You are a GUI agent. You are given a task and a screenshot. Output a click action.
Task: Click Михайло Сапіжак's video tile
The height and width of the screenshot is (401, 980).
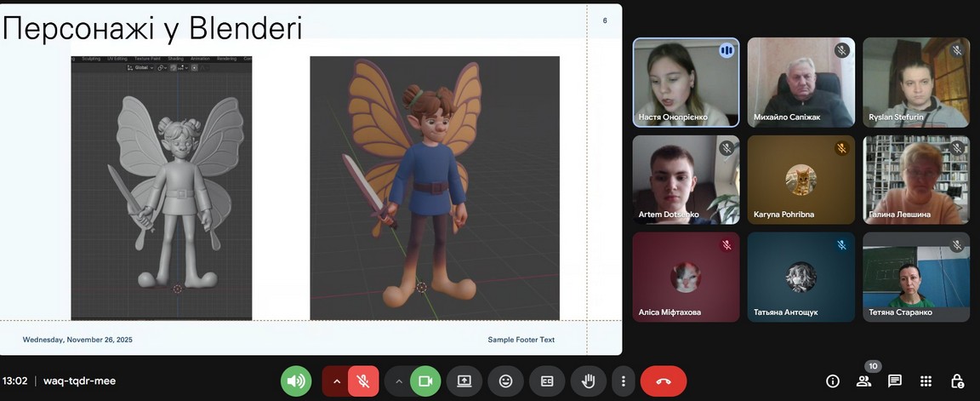point(801,82)
